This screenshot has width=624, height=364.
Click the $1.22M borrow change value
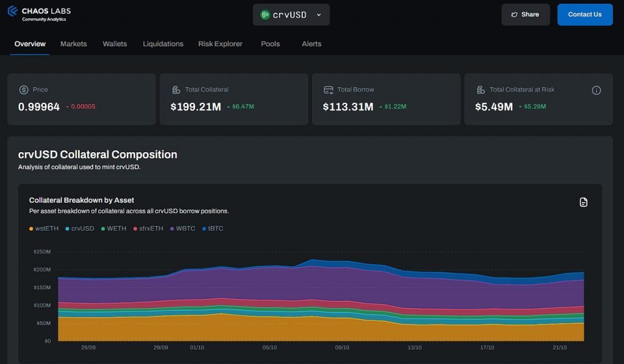coord(395,107)
